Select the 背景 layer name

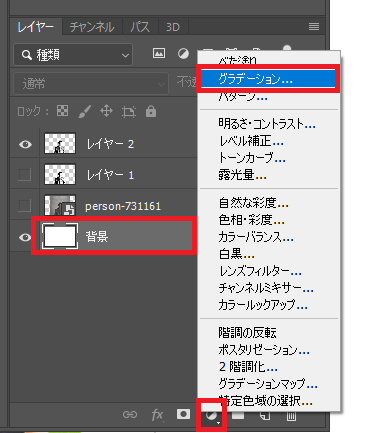point(97,237)
